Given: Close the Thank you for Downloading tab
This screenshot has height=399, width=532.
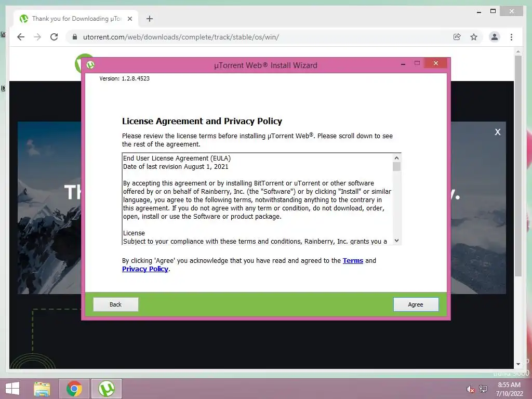Looking at the screenshot, I should point(129,19).
